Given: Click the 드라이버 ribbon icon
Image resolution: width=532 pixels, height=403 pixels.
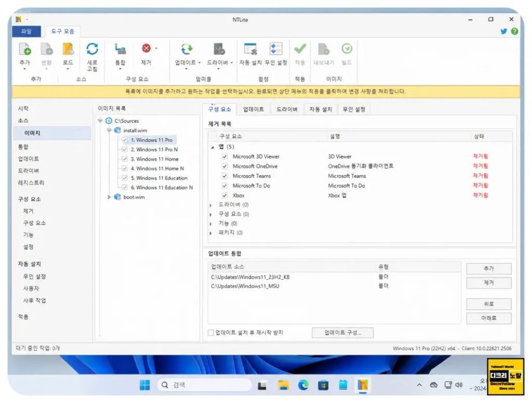Looking at the screenshot, I should point(219,49).
